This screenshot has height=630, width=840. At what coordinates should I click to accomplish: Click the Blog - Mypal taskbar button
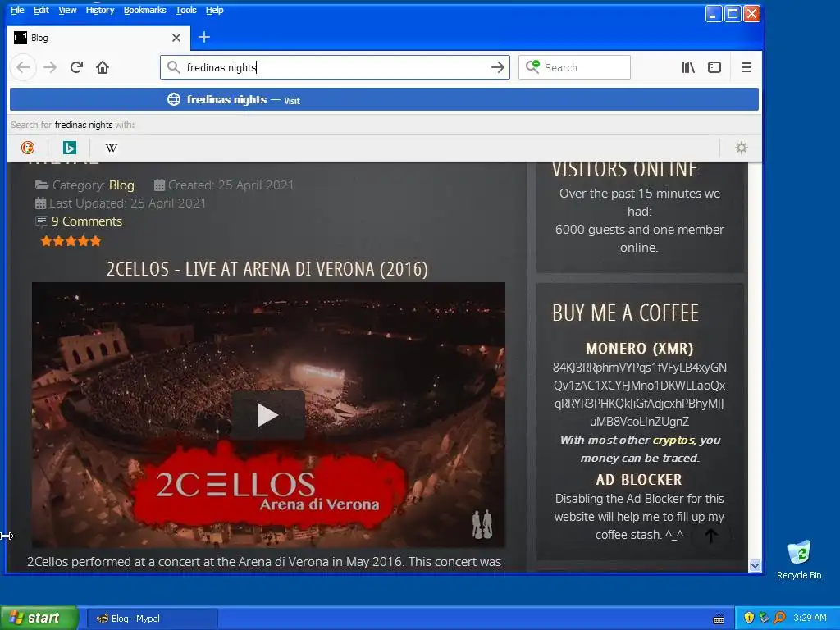tap(152, 619)
